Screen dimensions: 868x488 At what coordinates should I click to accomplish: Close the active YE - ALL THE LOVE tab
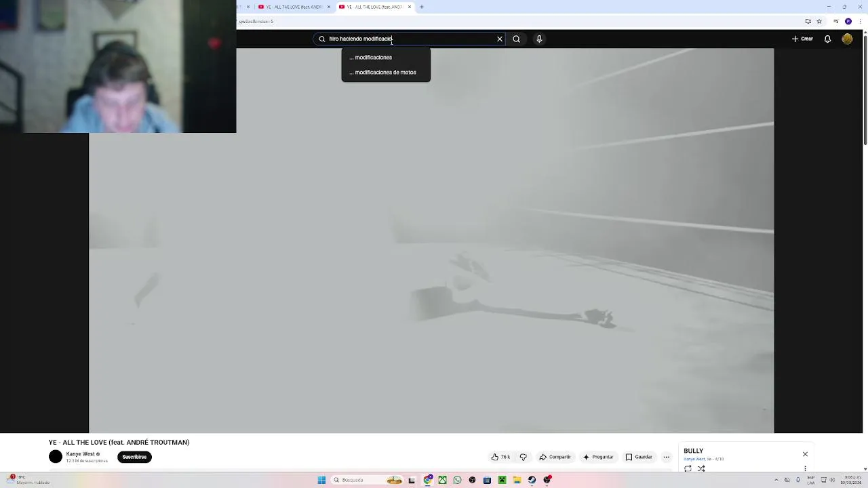coord(410,7)
